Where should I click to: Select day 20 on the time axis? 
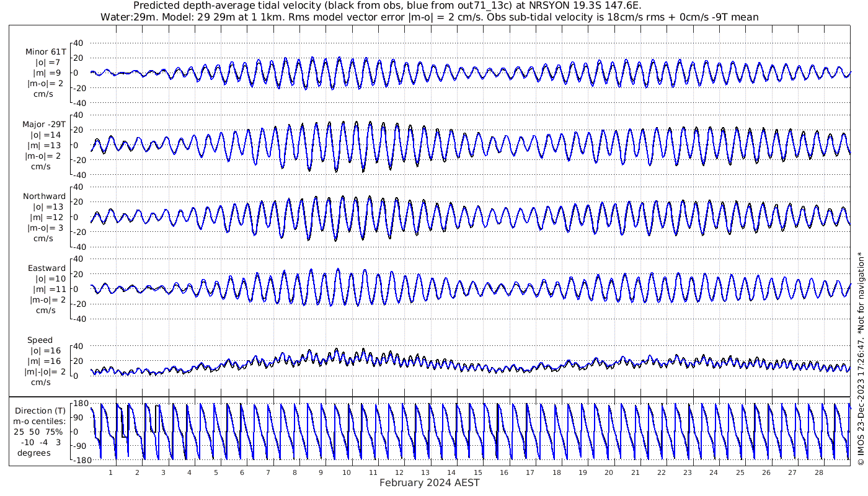point(609,472)
